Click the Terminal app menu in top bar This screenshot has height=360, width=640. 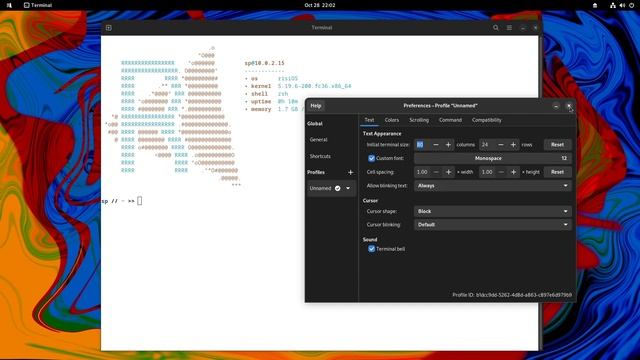[x=38, y=5]
